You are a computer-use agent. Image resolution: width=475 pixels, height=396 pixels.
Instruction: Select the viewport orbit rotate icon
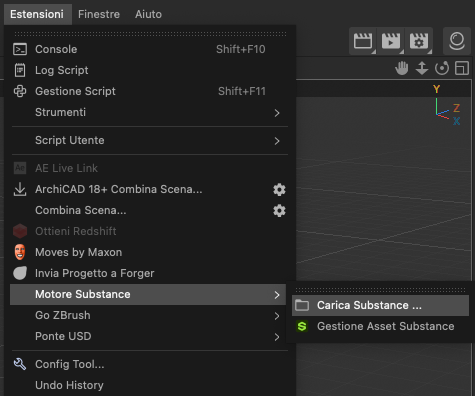442,68
